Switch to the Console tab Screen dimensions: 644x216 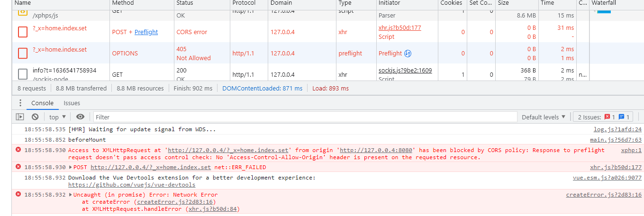(42, 103)
